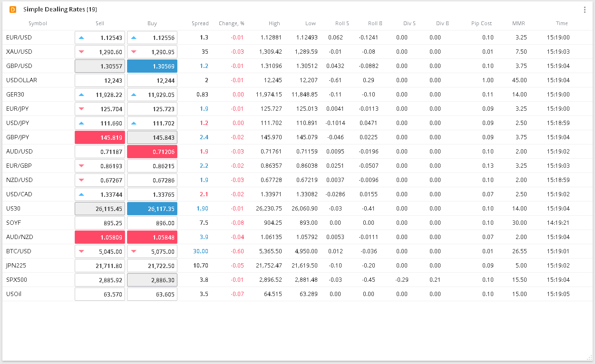Click the AUD/NZD sell price button
The image size is (595, 364).
click(99, 237)
